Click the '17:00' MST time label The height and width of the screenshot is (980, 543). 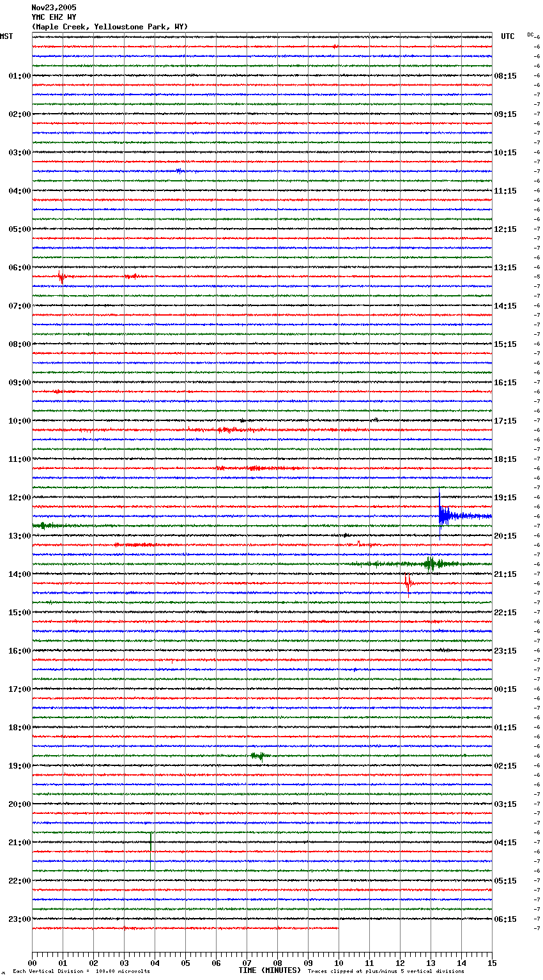click(20, 689)
